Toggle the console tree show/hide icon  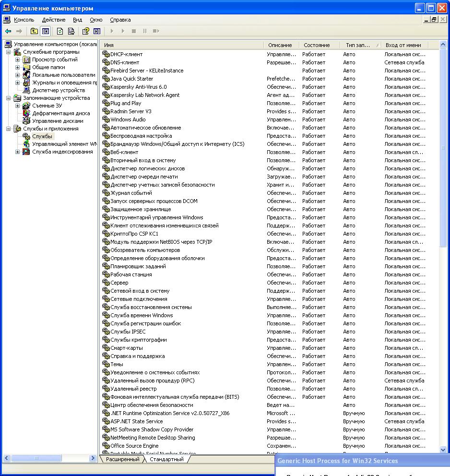pyautogui.click(x=46, y=31)
